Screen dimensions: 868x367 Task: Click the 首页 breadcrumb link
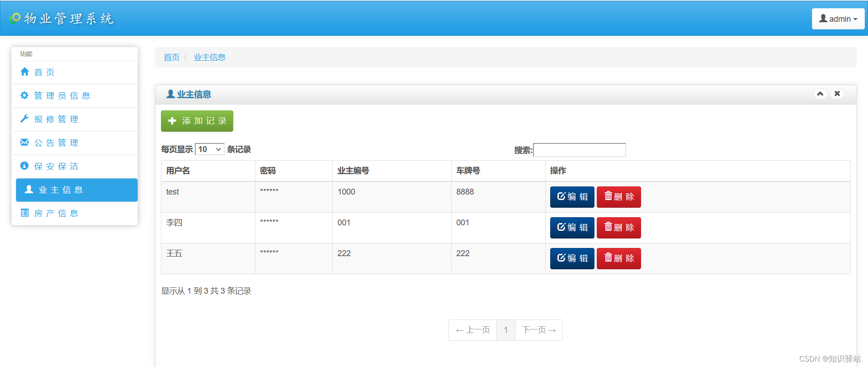click(171, 57)
